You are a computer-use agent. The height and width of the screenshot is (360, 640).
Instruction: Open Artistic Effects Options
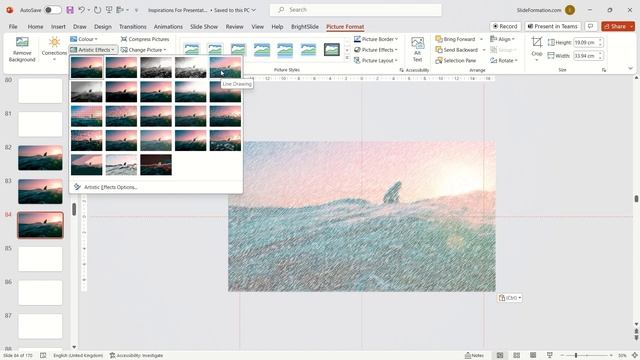pyautogui.click(x=111, y=187)
